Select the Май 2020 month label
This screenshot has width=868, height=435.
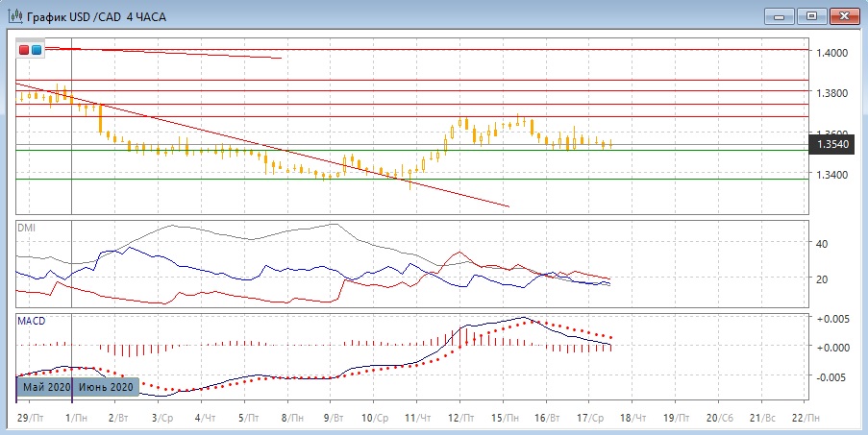45,387
